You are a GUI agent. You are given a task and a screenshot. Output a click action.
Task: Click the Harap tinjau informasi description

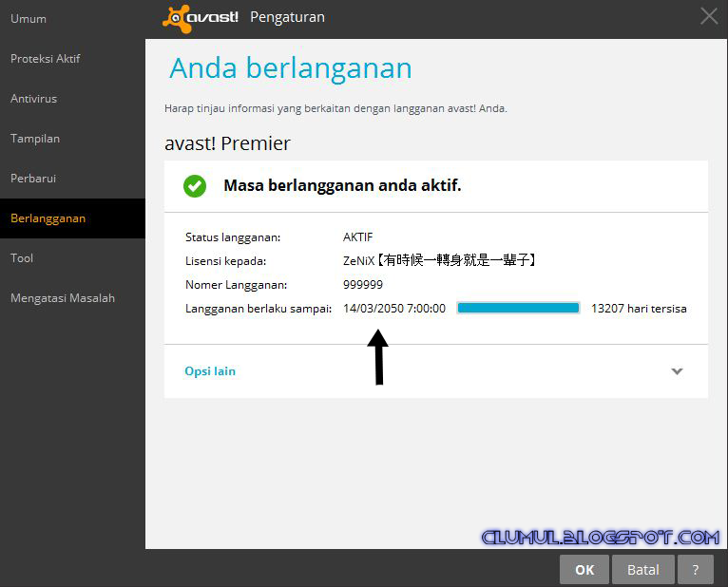pos(335,108)
